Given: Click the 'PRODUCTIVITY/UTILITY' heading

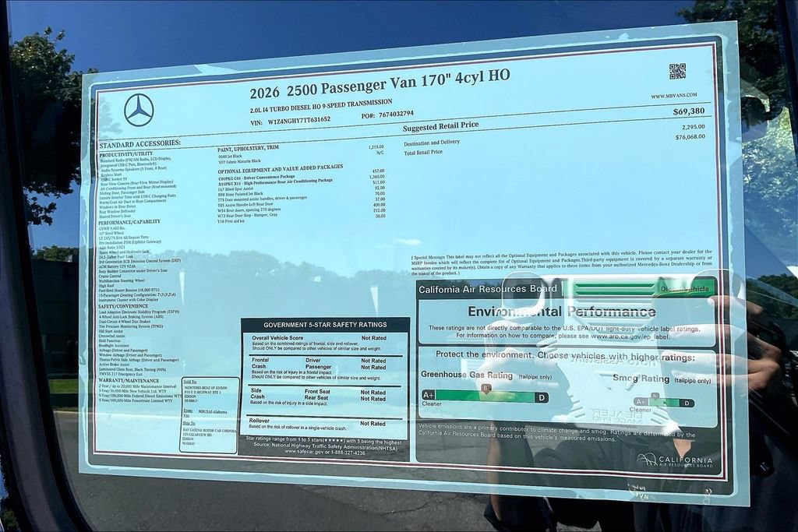Looking at the screenshot, I should coord(125,154).
